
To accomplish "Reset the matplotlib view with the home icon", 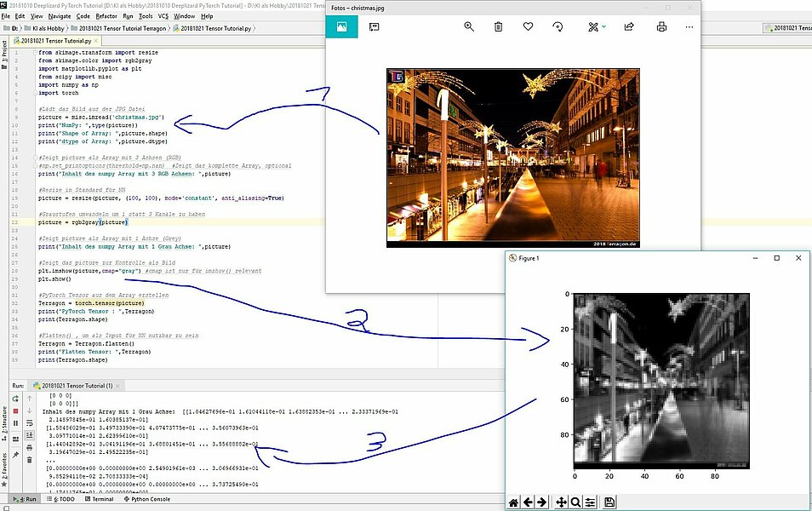I will (x=514, y=502).
